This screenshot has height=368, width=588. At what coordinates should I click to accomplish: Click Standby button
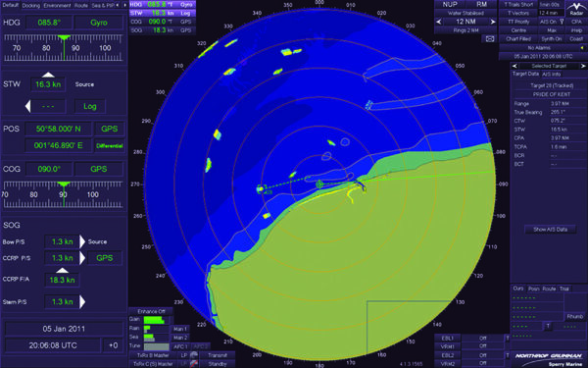click(x=218, y=363)
